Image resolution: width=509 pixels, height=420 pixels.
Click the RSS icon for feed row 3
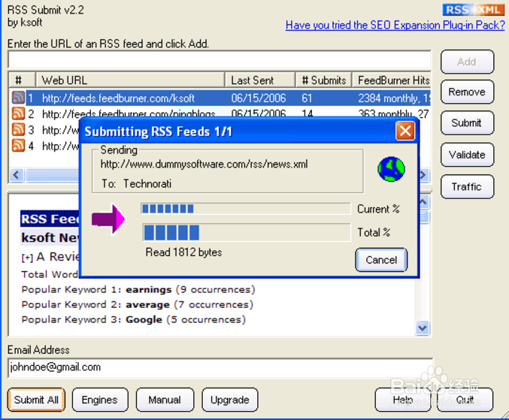(18, 129)
